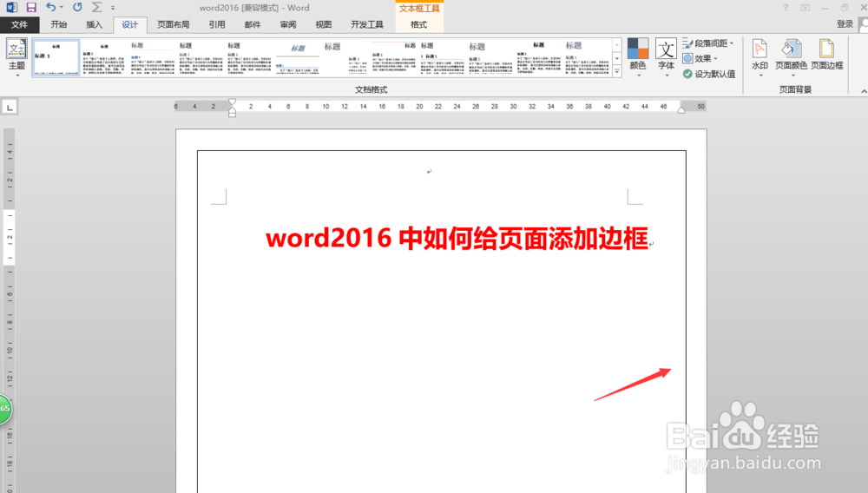Open the customize quick access toolbar arrow
868x493 pixels.
113,8
